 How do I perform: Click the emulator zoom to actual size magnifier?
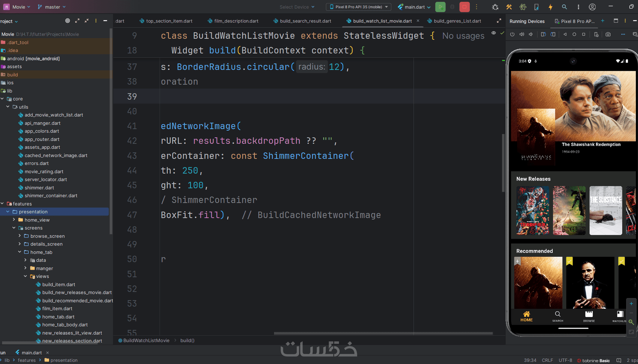(631, 322)
